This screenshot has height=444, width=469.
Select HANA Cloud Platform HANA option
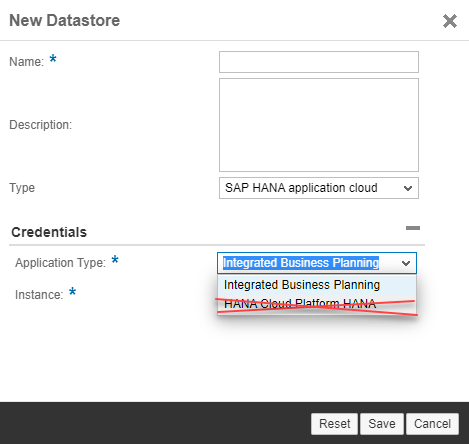tap(317, 304)
